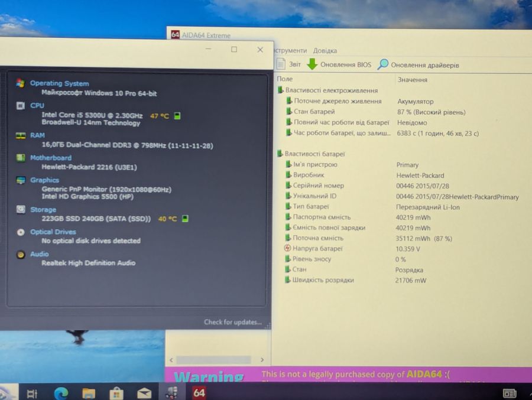The height and width of the screenshot is (400, 532).
Task: Click the Оновлення драйверів toolbar button
Action: 418,64
